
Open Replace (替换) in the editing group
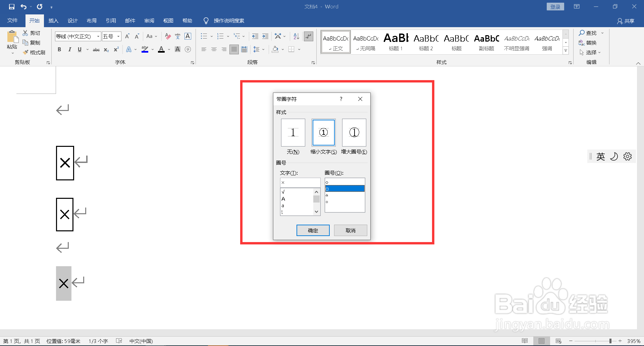pos(588,43)
